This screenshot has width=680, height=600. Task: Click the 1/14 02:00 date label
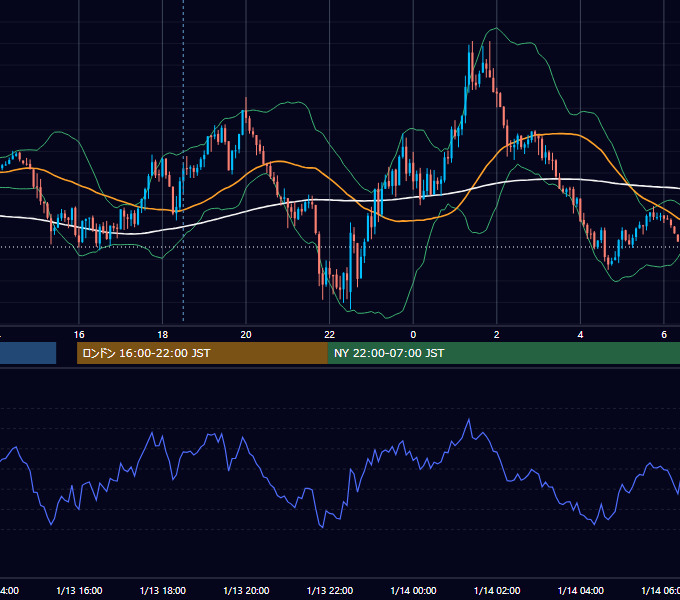pos(497,590)
